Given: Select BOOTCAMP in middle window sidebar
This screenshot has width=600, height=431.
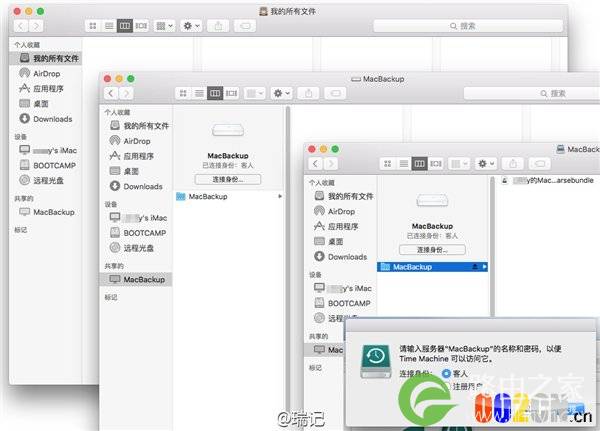Looking at the screenshot, I should (138, 233).
